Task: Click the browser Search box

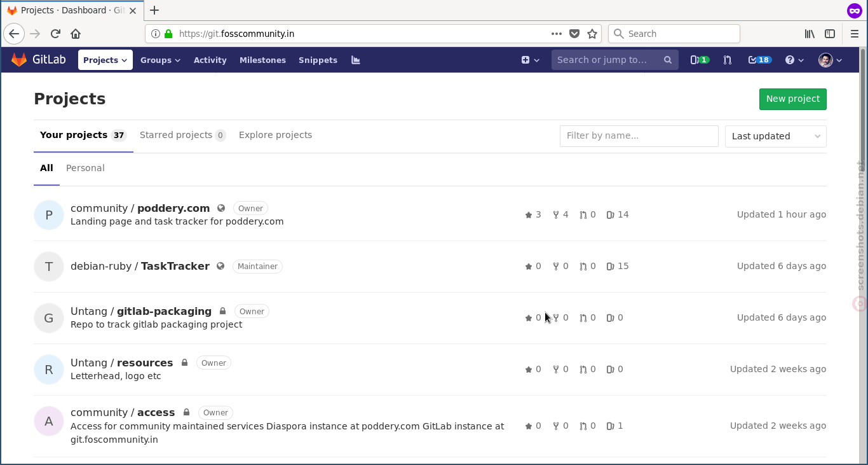Action: point(674,34)
